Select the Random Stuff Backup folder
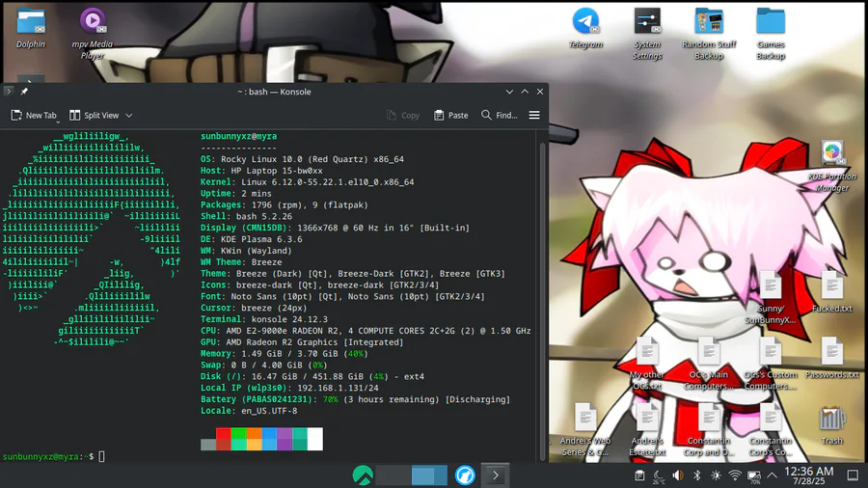The height and width of the screenshot is (488, 868). (709, 33)
